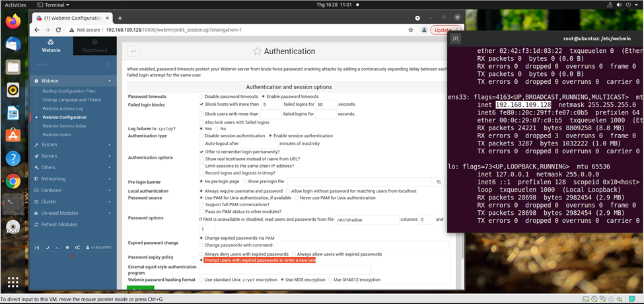Open Change Language and Theme menu item

pyautogui.click(x=71, y=100)
